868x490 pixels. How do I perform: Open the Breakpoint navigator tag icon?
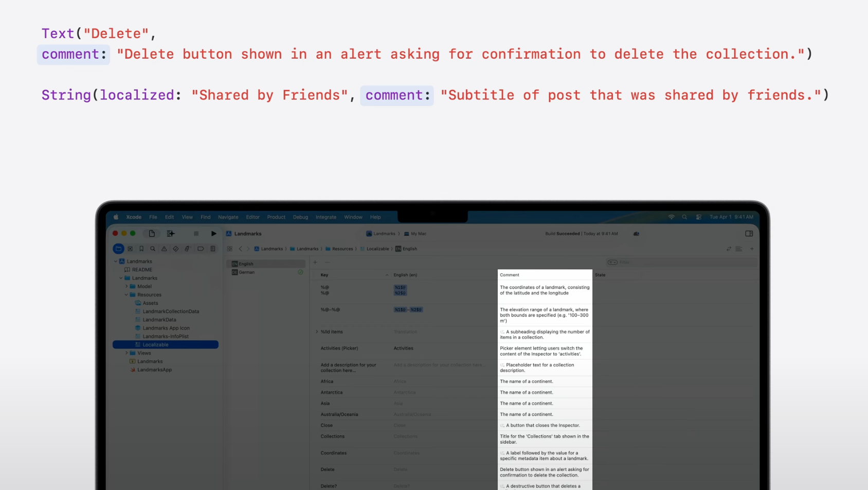(x=201, y=249)
